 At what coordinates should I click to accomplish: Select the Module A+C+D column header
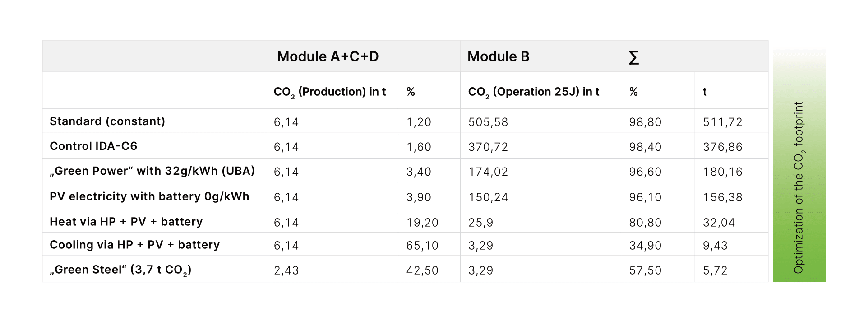click(x=328, y=56)
